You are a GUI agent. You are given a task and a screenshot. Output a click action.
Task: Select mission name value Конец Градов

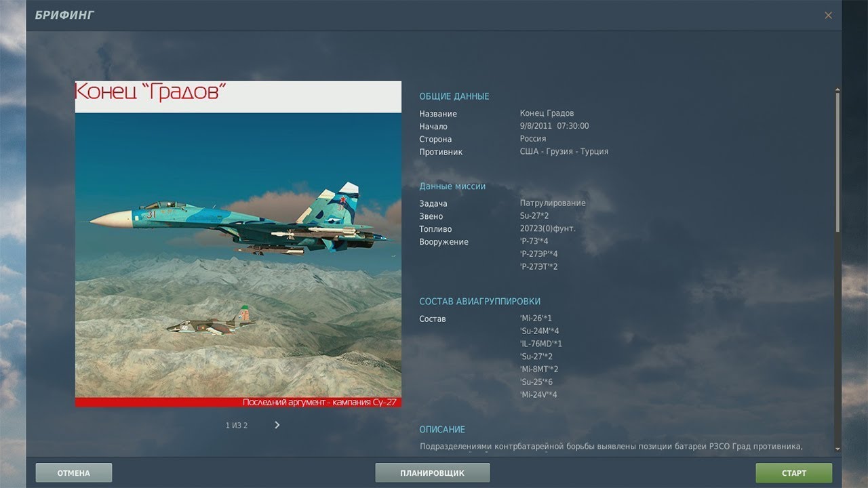tap(547, 113)
